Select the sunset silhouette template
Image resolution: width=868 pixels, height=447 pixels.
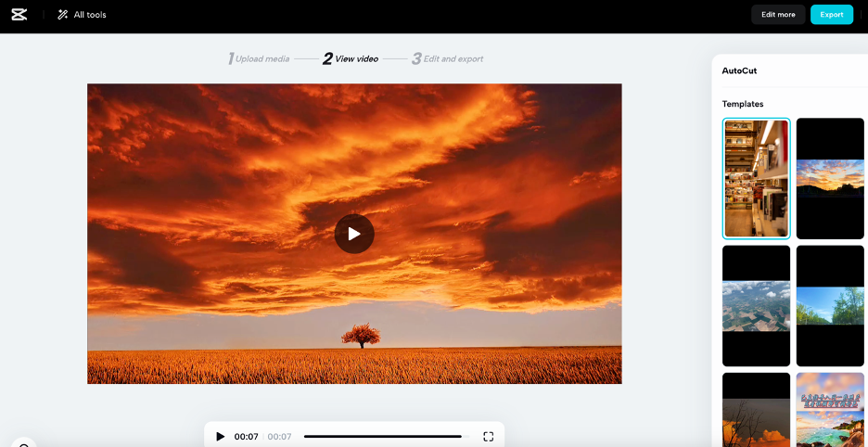coord(830,178)
